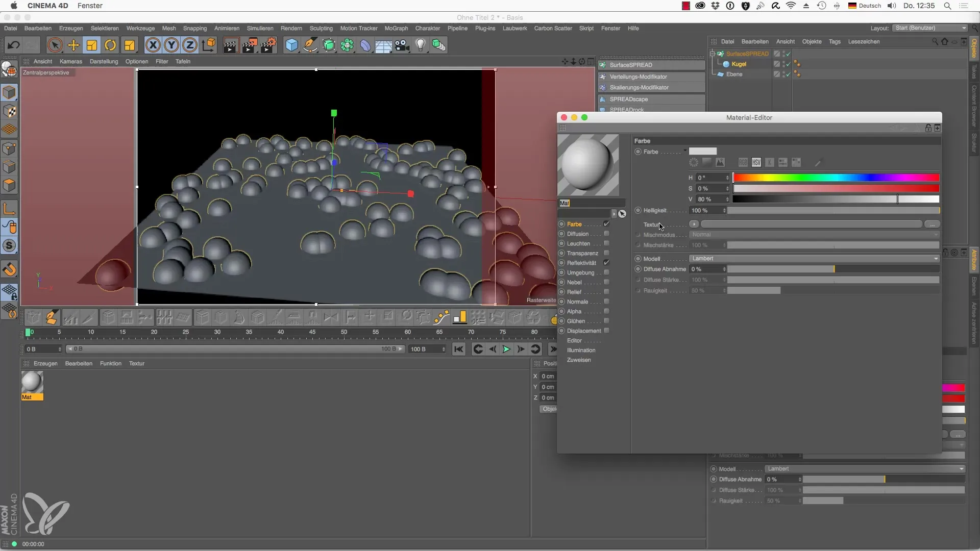Click the color wheel mode icon
The height and width of the screenshot is (551, 980).
pyautogui.click(x=694, y=163)
